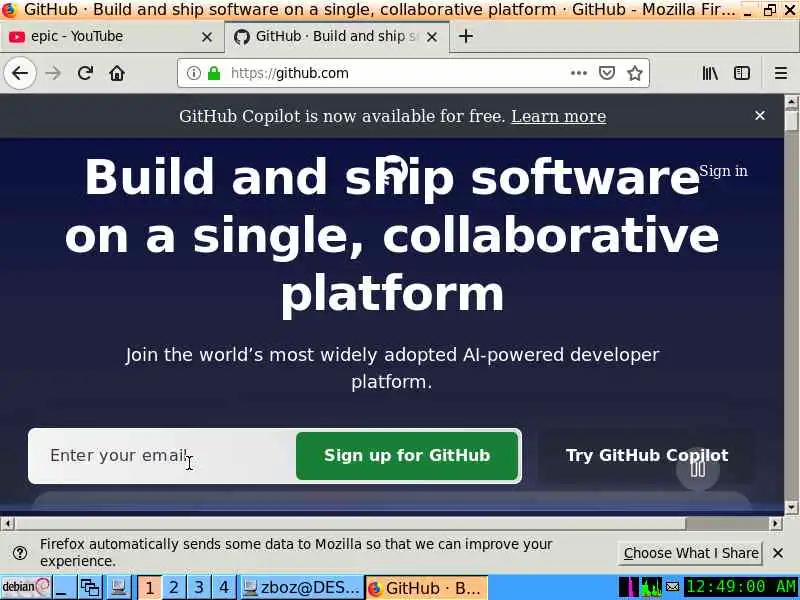Open the Firefox home page icon
The height and width of the screenshot is (600, 800).
coord(117,73)
